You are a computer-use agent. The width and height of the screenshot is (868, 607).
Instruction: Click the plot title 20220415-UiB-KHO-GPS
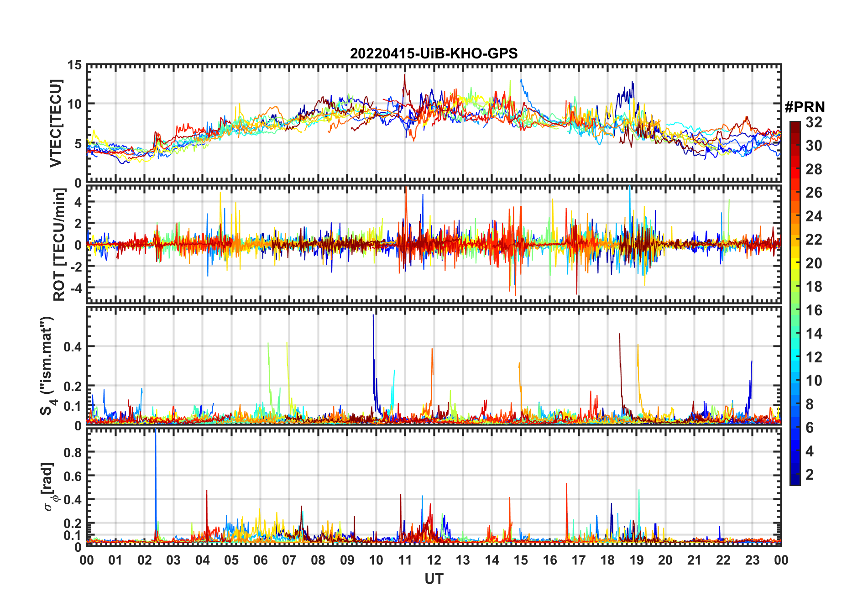coord(434,53)
